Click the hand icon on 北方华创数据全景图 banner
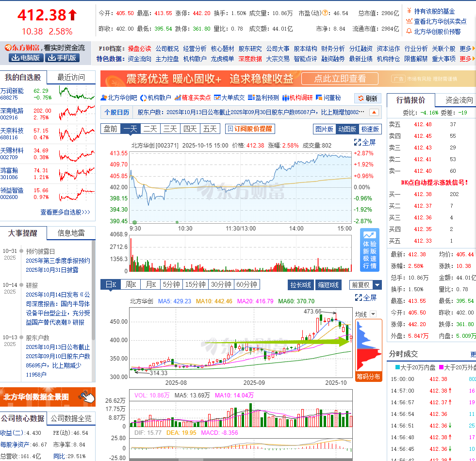Screen dimensions: 476x461 click(x=86, y=396)
